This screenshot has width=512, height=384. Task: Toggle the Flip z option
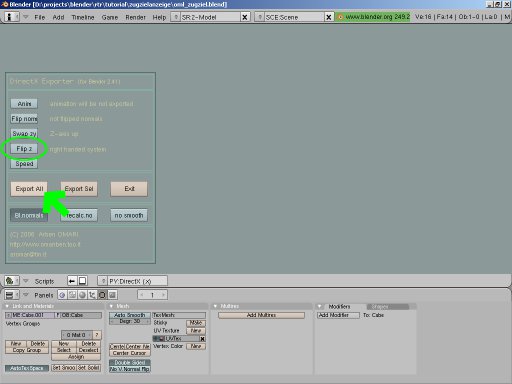click(x=24, y=149)
